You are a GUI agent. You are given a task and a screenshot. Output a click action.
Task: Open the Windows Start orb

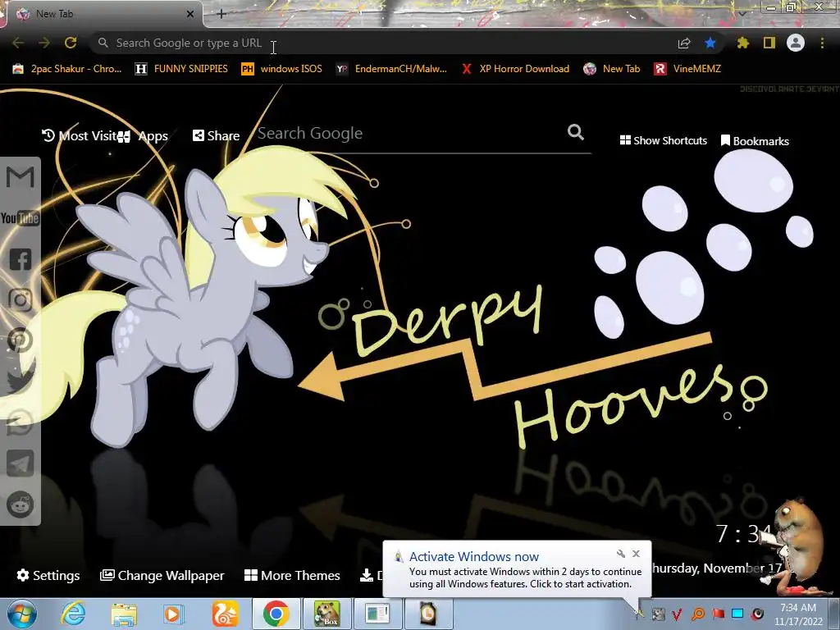22,614
